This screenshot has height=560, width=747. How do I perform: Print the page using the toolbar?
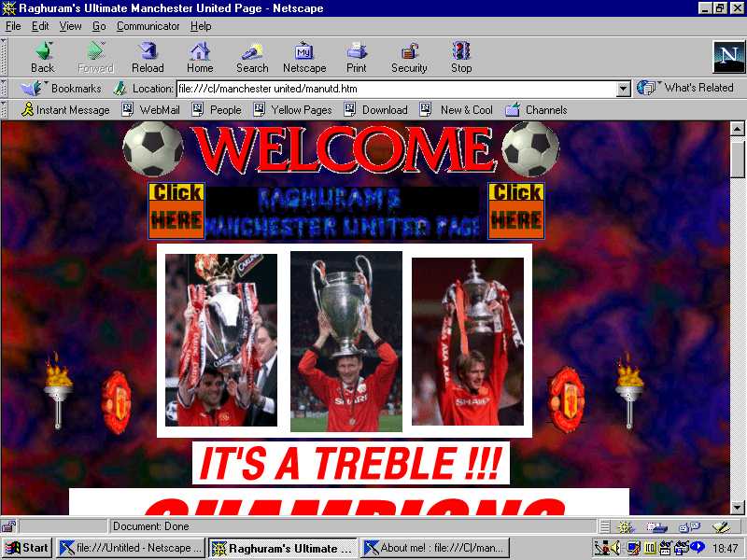point(357,57)
